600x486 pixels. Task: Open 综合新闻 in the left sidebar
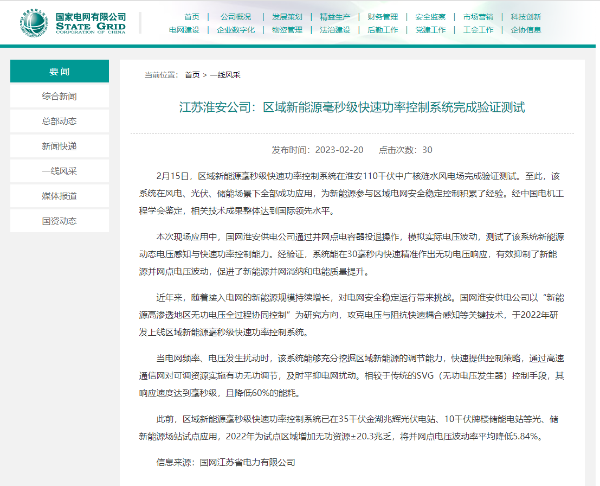[60, 96]
